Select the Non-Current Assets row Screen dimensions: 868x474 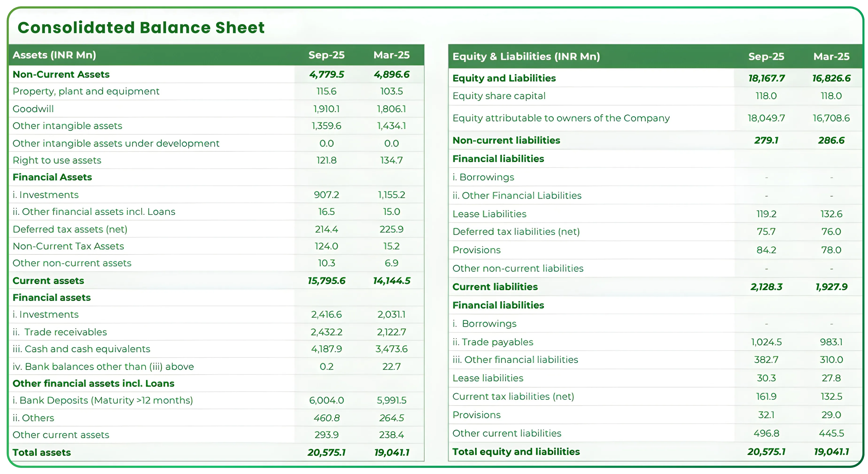pos(61,74)
